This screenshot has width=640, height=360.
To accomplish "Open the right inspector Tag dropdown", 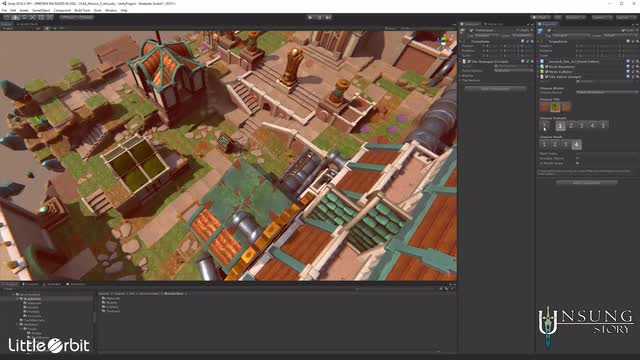I will [x=570, y=36].
